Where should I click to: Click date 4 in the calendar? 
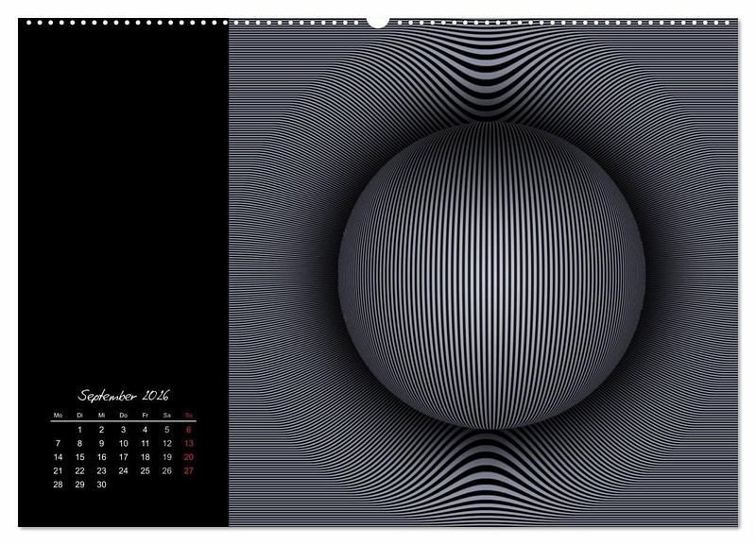(146, 430)
